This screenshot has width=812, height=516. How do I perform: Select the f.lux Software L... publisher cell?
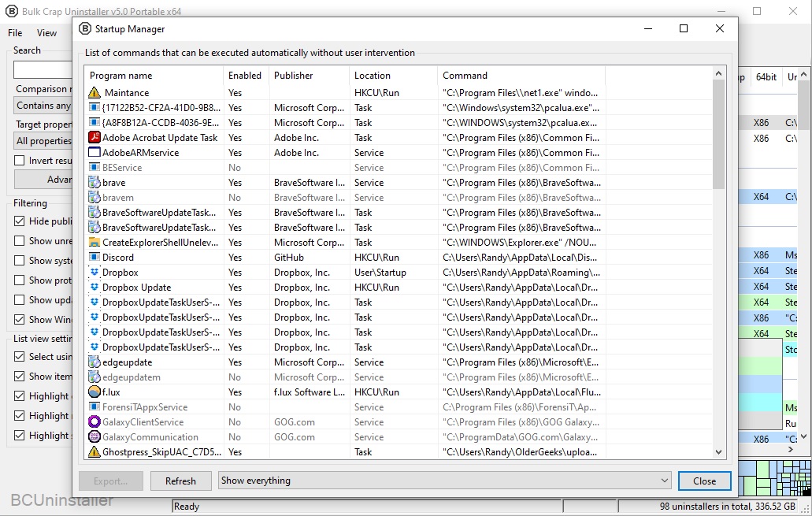(x=310, y=392)
